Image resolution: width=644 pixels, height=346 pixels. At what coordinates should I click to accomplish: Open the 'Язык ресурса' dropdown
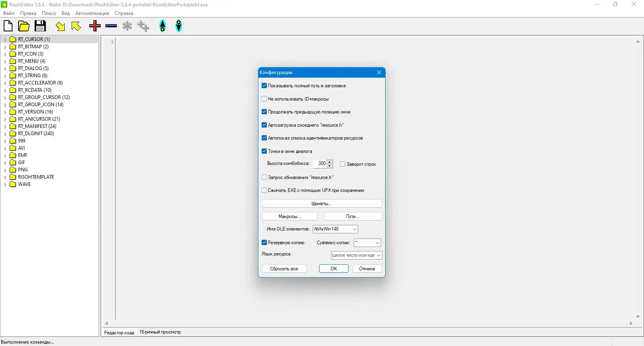coord(356,255)
